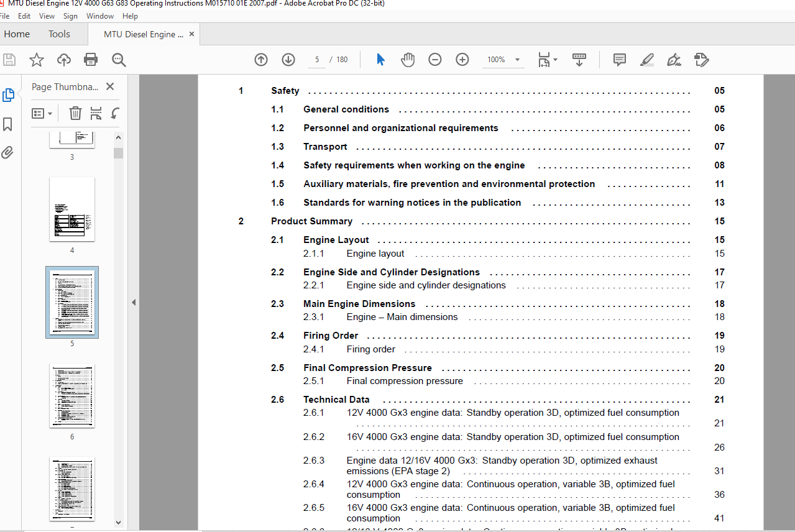Open 'General conditions' contents entry
The width and height of the screenshot is (795, 532).
point(346,109)
